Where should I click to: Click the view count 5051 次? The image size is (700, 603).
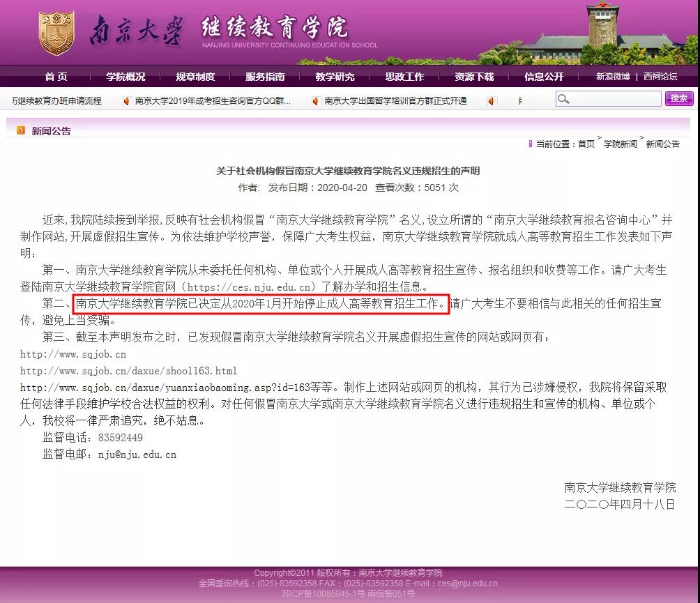441,188
